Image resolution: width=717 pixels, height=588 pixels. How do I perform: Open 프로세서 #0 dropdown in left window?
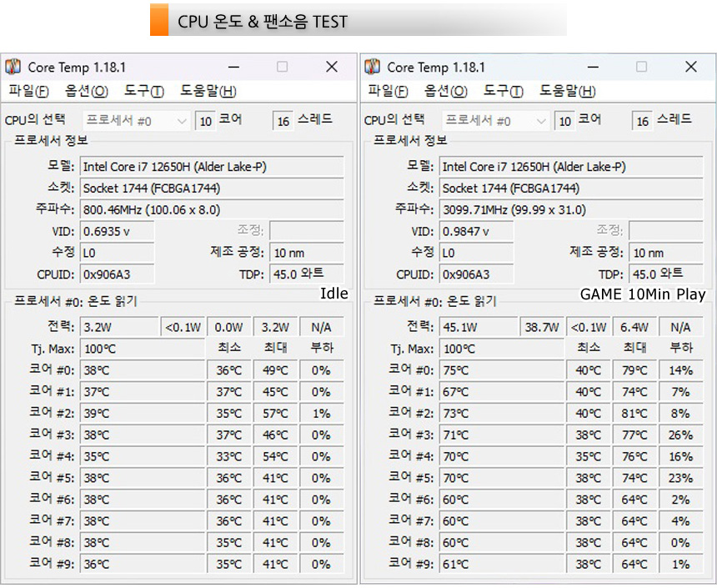click(x=136, y=121)
